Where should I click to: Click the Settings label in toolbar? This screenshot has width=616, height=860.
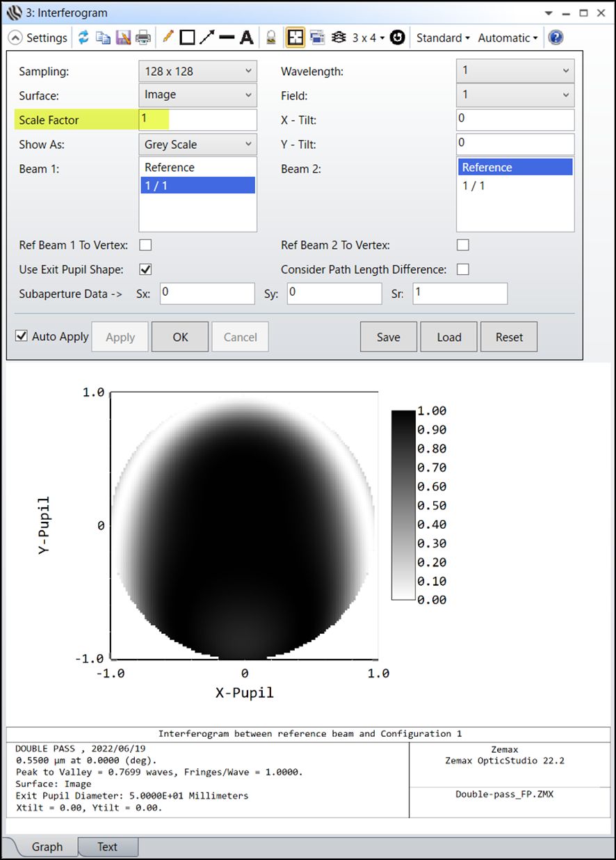47,38
